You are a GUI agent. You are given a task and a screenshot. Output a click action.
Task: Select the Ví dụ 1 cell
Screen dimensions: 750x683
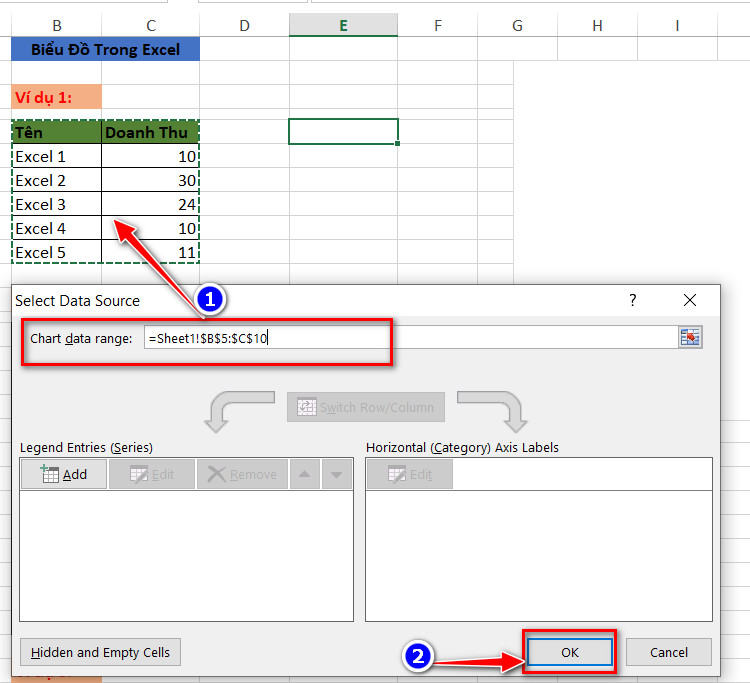pyautogui.click(x=56, y=97)
